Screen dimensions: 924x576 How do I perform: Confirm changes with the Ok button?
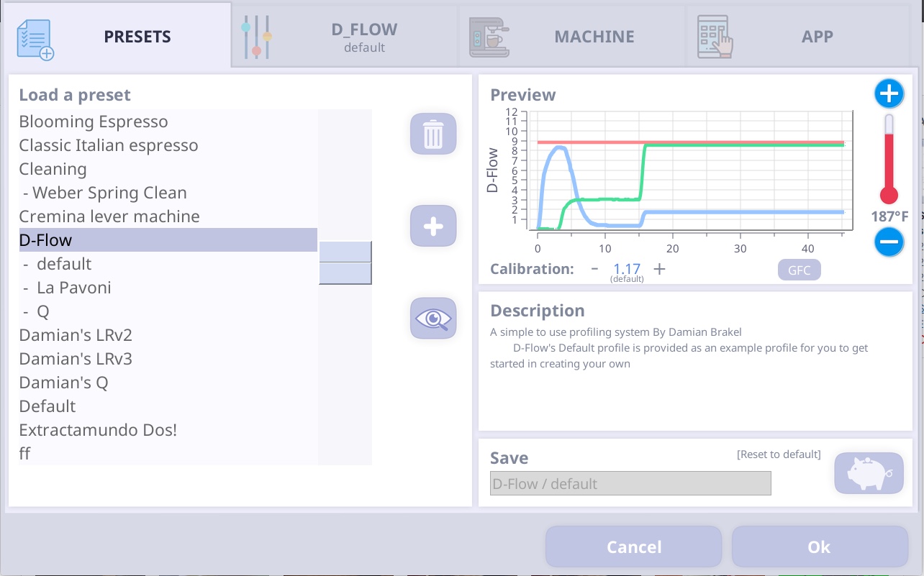(820, 547)
